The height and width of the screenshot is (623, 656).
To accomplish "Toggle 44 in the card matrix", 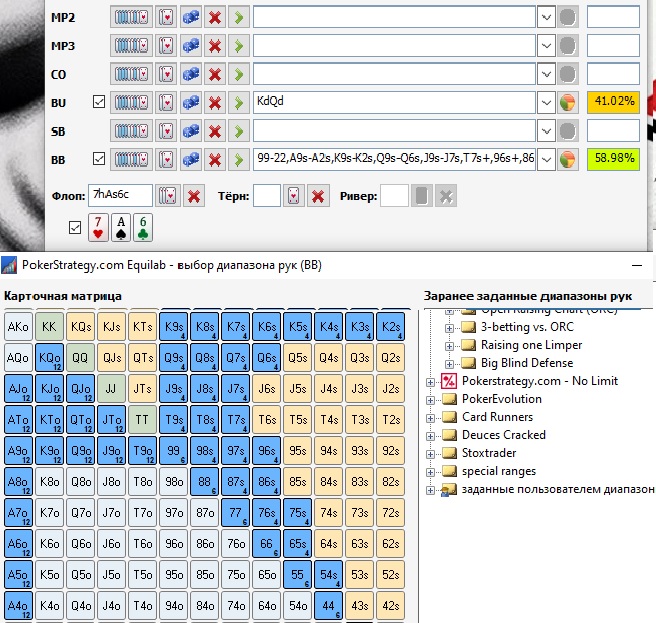I will tap(329, 605).
